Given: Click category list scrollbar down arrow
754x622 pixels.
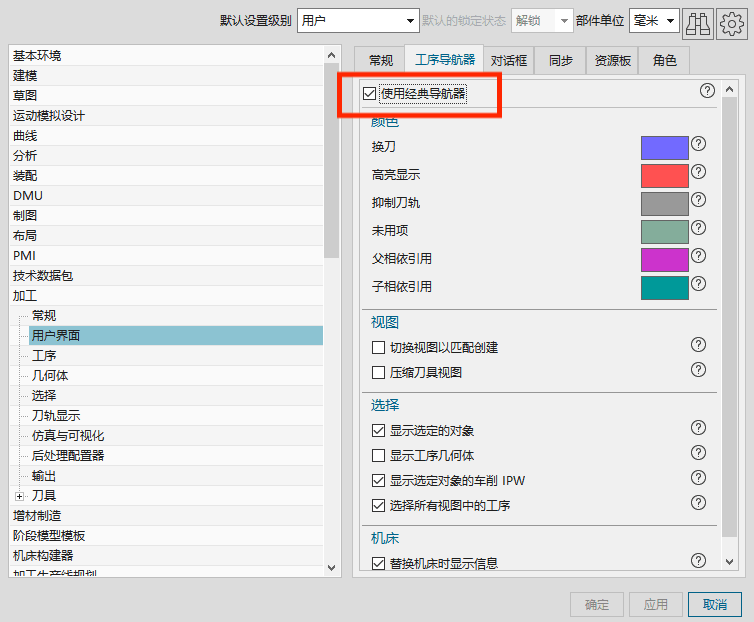Looking at the screenshot, I should [x=331, y=568].
